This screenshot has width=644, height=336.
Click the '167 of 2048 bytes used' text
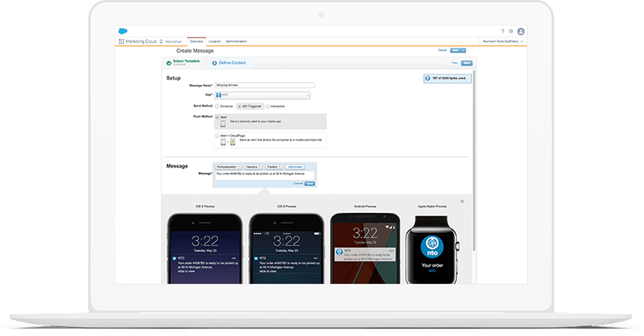pos(449,78)
